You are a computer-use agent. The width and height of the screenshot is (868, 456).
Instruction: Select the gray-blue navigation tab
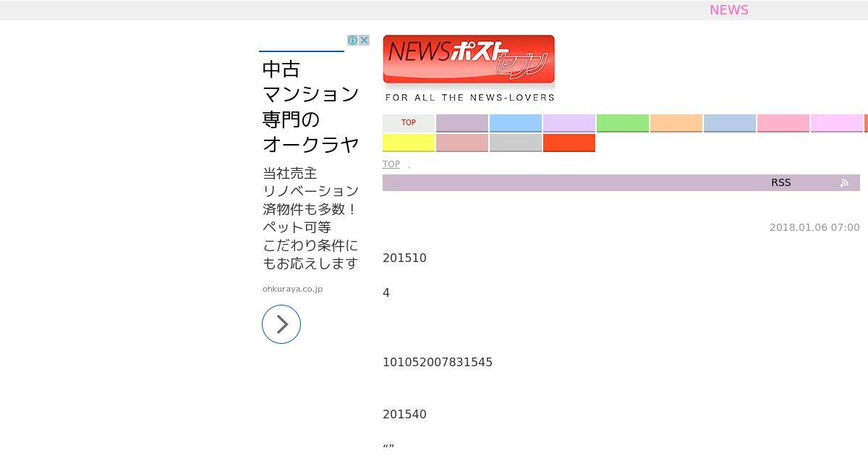pos(730,123)
